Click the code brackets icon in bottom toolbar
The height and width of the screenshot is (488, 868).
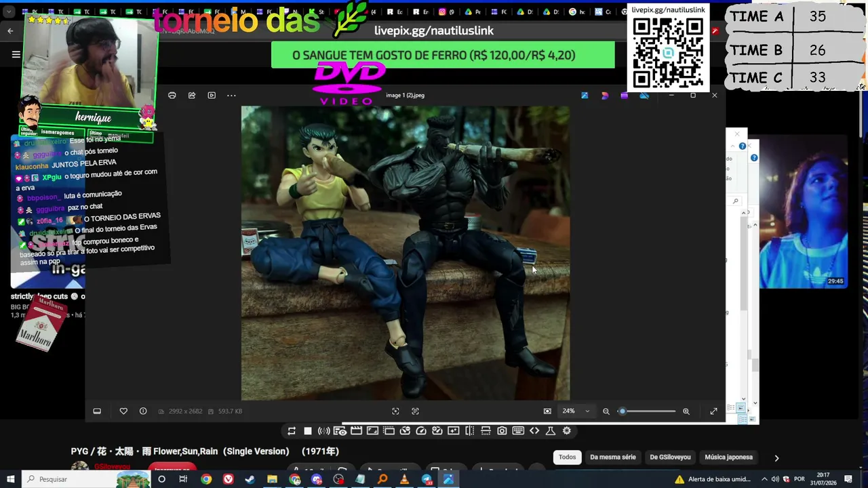tap(534, 431)
